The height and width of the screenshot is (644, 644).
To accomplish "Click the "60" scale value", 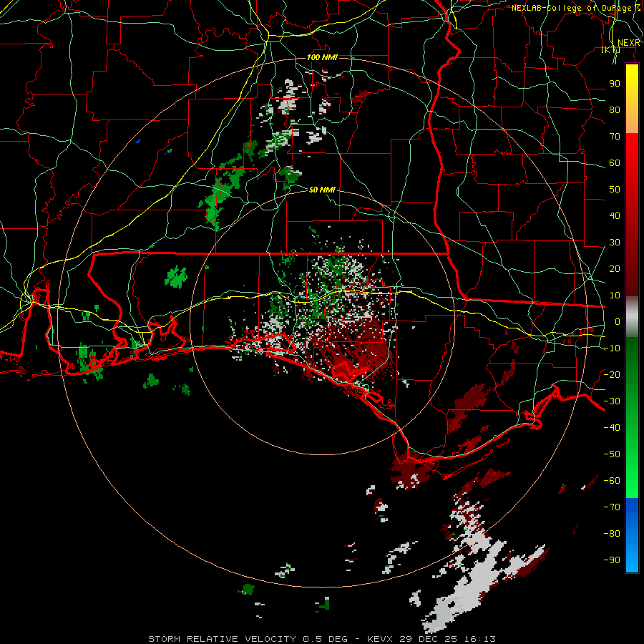I will tap(615, 162).
